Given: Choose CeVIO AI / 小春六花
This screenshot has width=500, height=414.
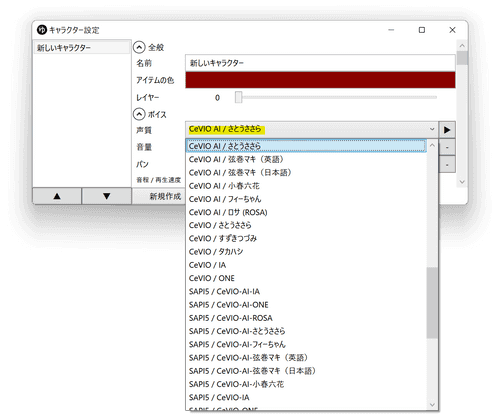Looking at the screenshot, I should pyautogui.click(x=306, y=186).
